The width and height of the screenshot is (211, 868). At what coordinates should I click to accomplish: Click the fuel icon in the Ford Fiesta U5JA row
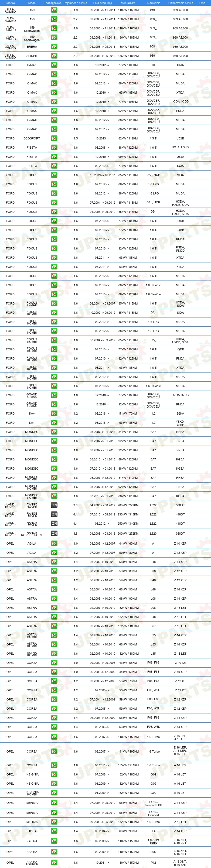click(x=54, y=157)
